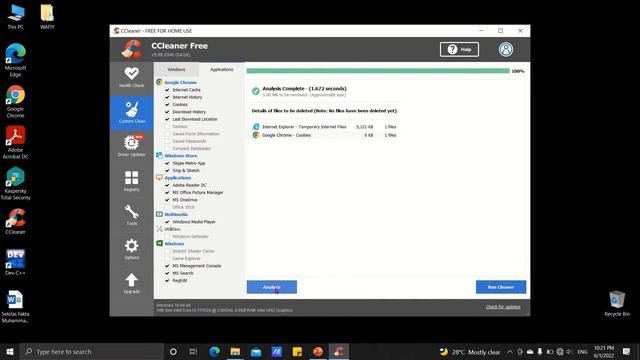Viewport: 640px width, 360px height.
Task: Uncheck the Skype Metro App checkbox
Action: [167, 163]
